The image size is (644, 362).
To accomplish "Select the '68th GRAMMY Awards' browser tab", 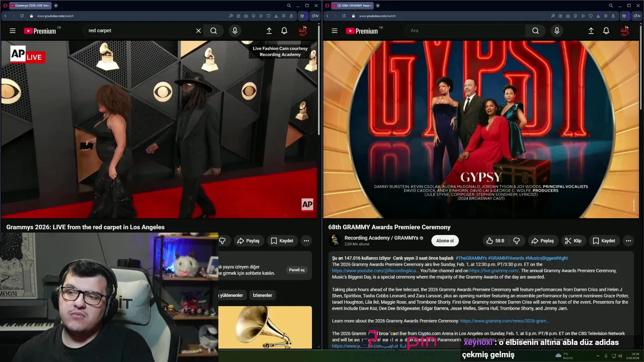I will click(352, 6).
